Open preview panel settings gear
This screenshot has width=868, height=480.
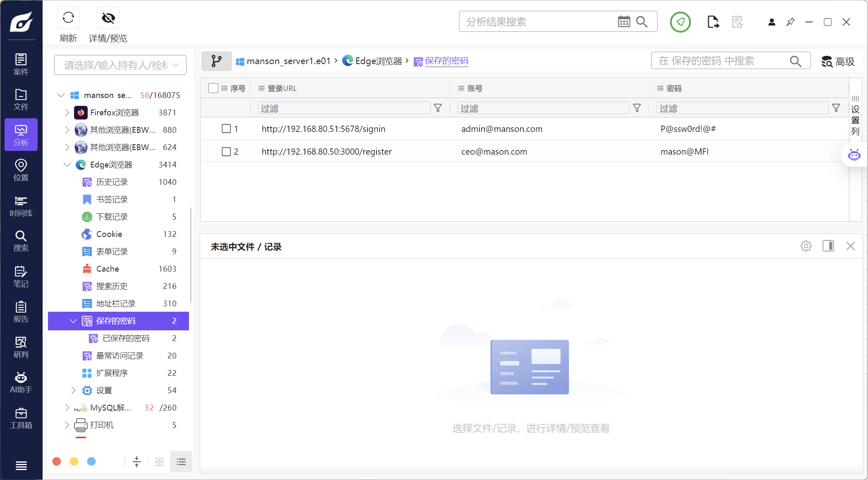point(806,246)
